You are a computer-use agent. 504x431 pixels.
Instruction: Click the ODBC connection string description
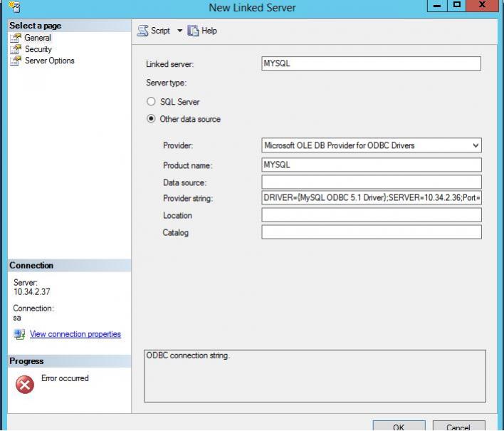click(188, 355)
